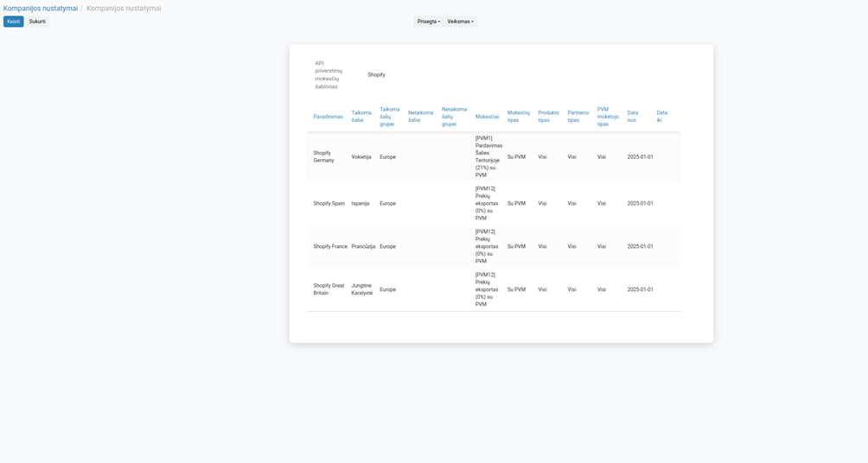
Task: Click 2025-01-01 date in France row
Action: (640, 247)
